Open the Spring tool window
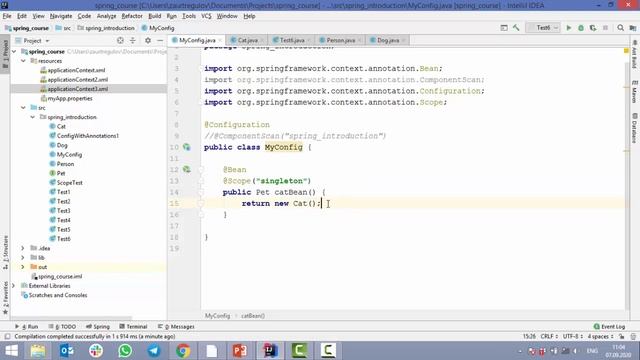Viewport: 640px width, 360px height. coord(98,327)
